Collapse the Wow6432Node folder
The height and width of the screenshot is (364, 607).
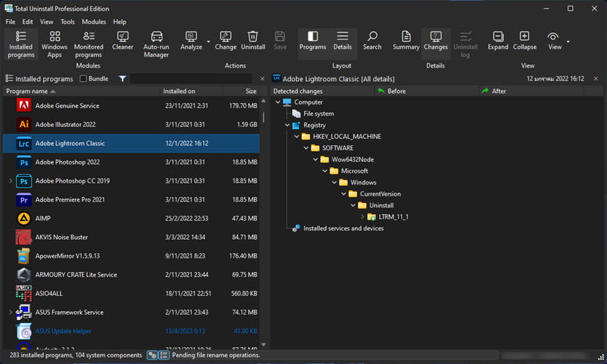click(315, 159)
